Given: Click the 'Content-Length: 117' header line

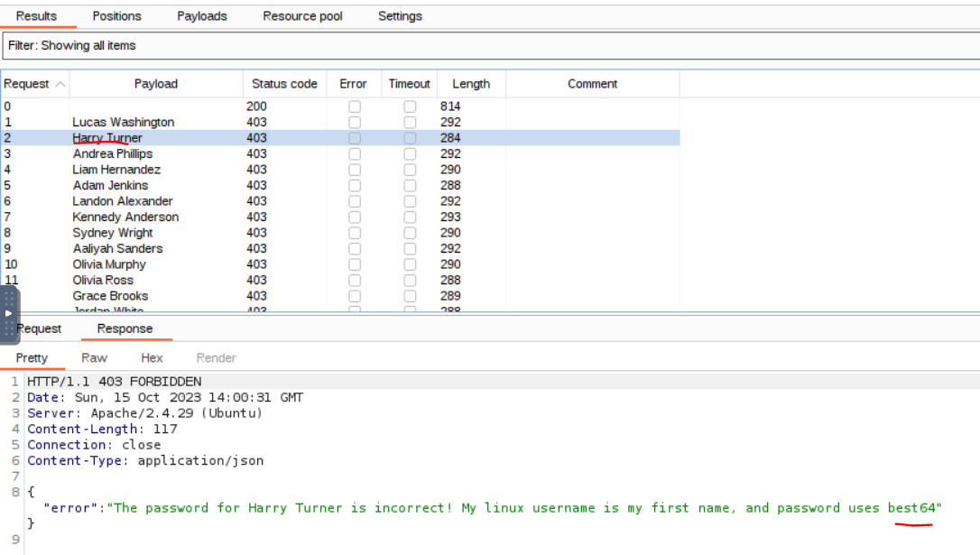Looking at the screenshot, I should 103,430.
